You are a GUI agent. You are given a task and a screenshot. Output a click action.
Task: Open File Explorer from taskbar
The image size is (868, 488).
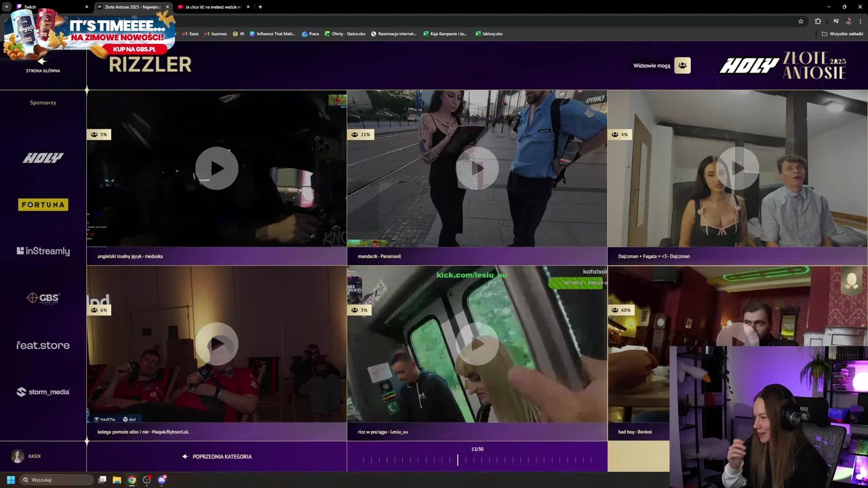117,480
